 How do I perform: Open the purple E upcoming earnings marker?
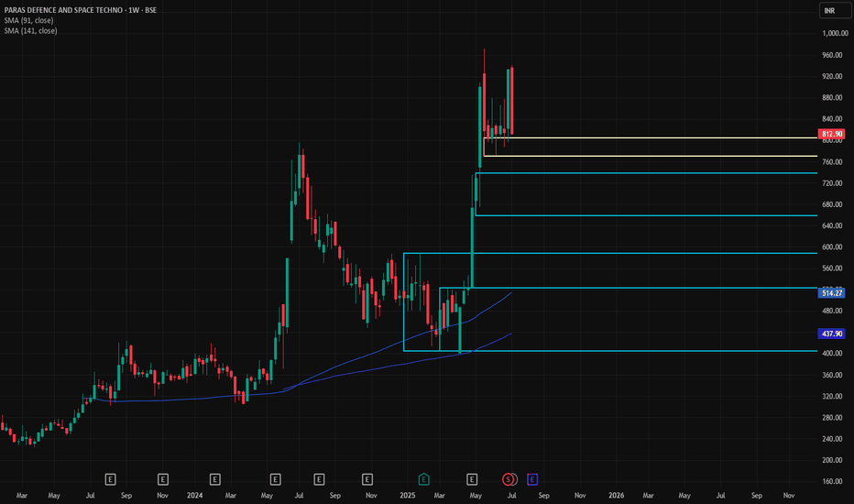(532, 479)
